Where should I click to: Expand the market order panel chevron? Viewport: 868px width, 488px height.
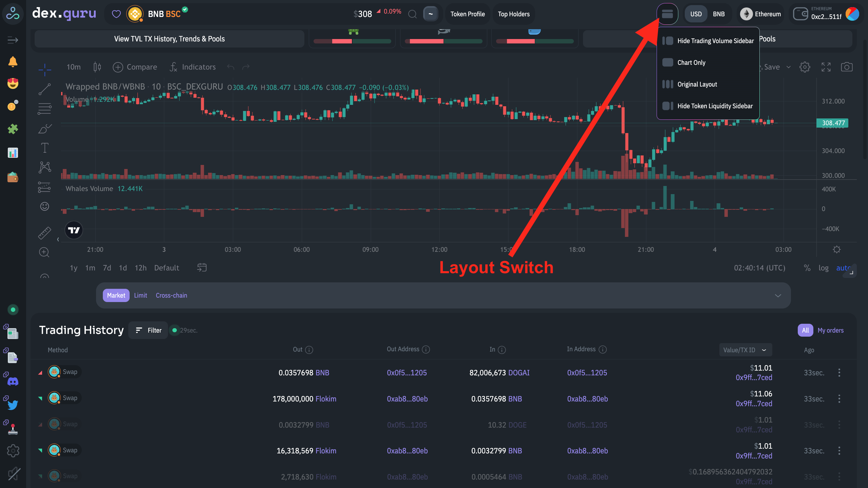[778, 296]
